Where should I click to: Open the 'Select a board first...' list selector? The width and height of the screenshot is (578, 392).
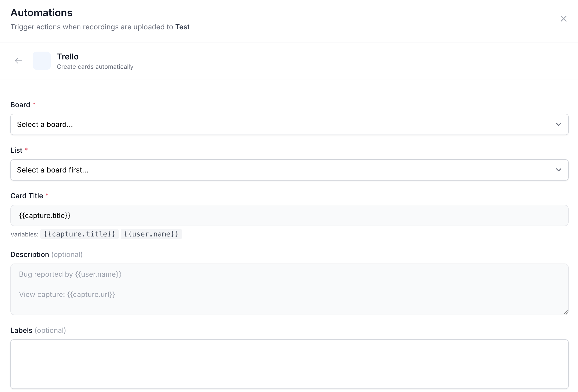point(278,170)
